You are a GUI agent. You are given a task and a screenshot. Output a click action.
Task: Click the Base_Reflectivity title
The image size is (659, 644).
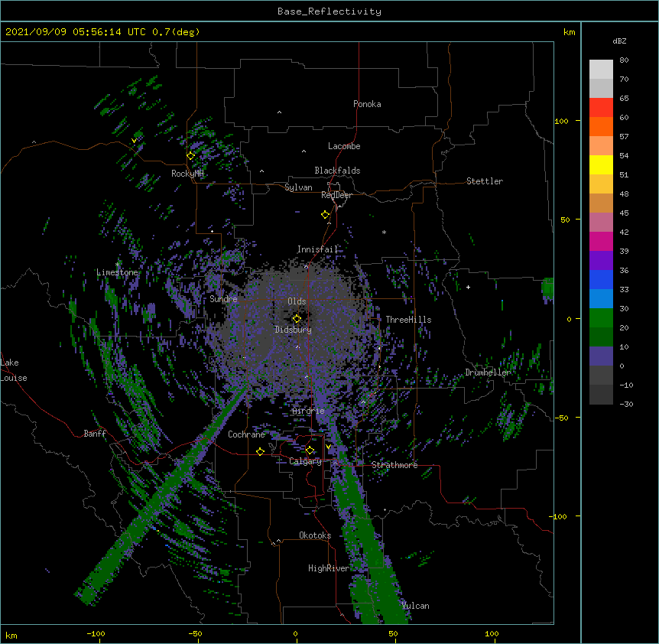pos(329,11)
